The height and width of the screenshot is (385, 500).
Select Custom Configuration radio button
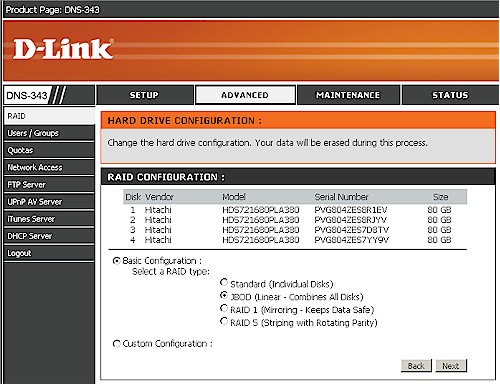pyautogui.click(x=116, y=343)
